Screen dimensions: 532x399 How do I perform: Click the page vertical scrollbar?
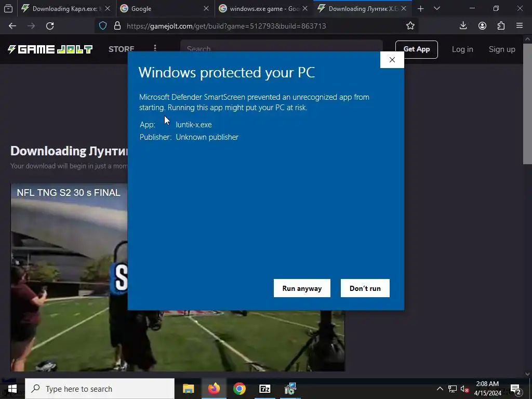[x=527, y=104]
